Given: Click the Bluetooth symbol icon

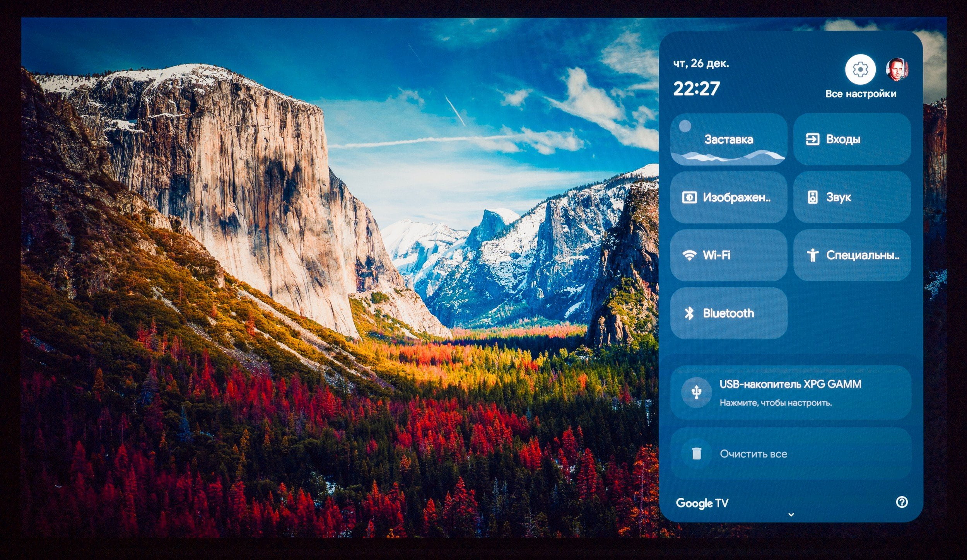Looking at the screenshot, I should tap(689, 313).
